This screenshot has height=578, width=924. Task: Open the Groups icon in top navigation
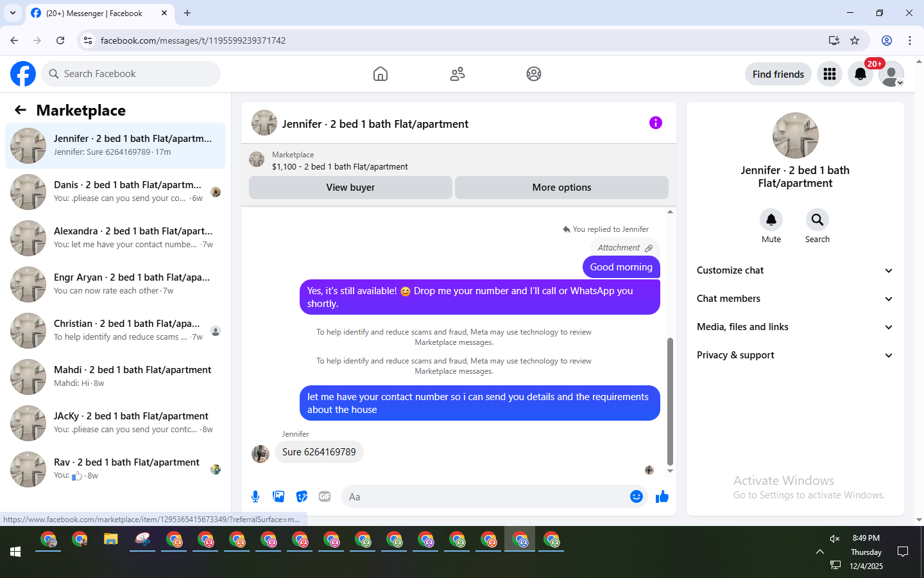click(534, 74)
